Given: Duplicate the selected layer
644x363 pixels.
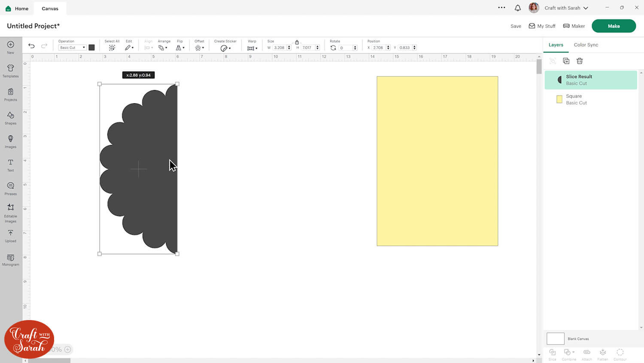Looking at the screenshot, I should coord(566,61).
